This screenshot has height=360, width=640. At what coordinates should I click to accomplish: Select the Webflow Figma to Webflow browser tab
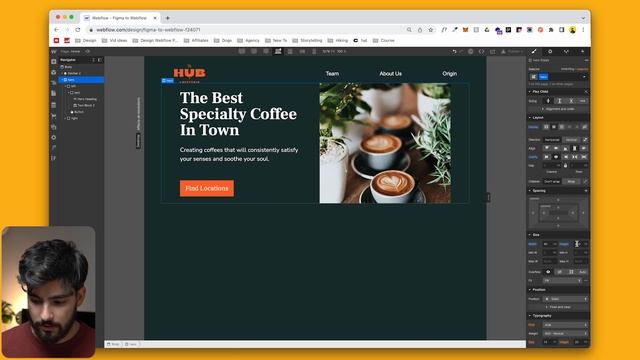point(120,18)
